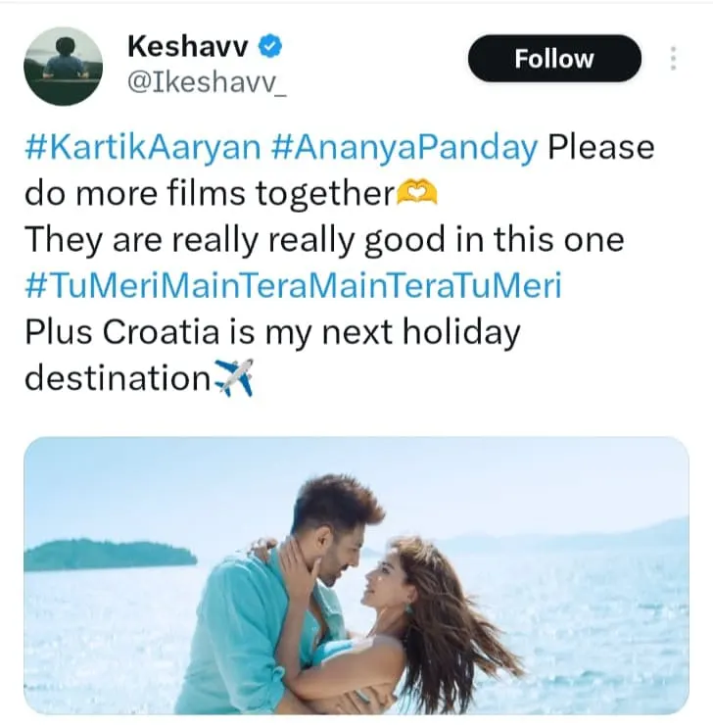Open the #AnanyaPanday hashtag

[404, 148]
